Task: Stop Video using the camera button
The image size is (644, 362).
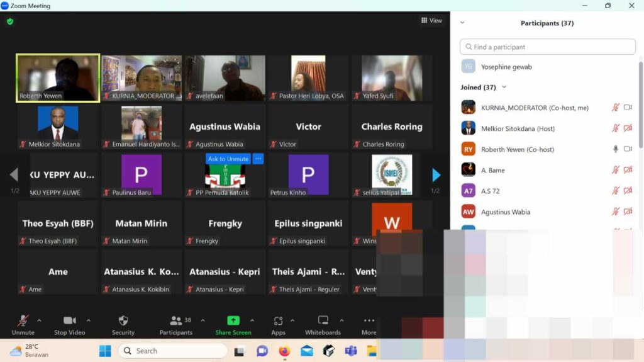Action: 69,321
